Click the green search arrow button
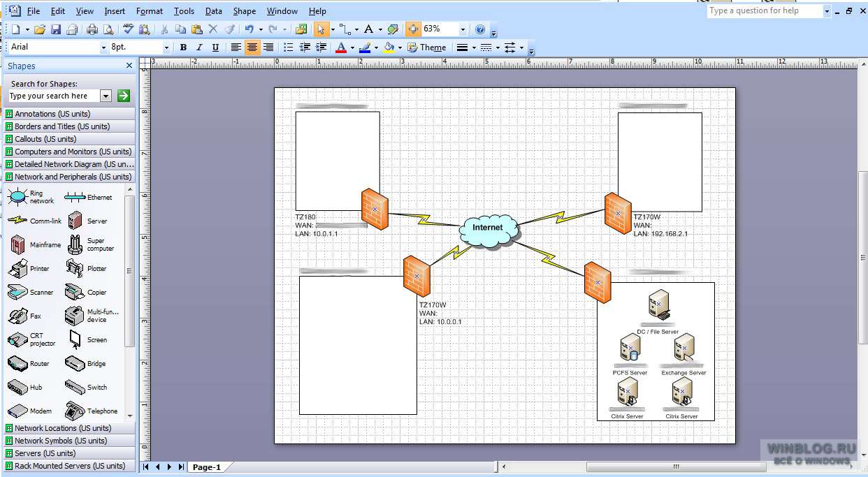Viewport: 868px width, 477px height. tap(124, 96)
